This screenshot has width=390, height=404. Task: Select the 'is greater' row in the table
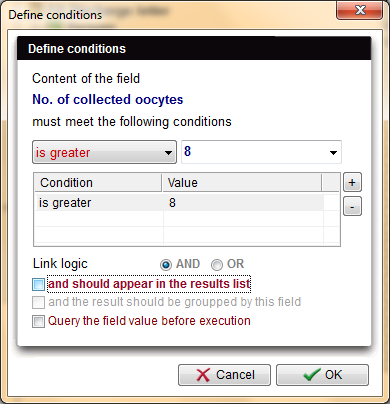[179, 203]
